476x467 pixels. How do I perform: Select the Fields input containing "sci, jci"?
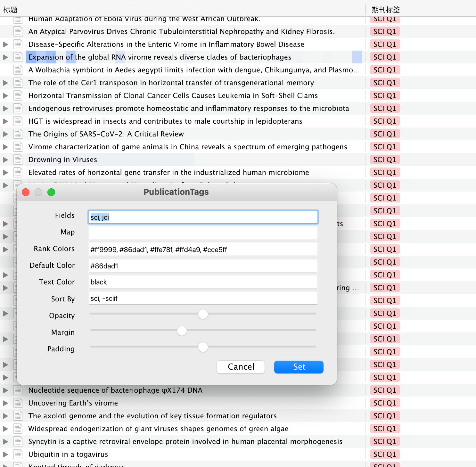pyautogui.click(x=203, y=217)
